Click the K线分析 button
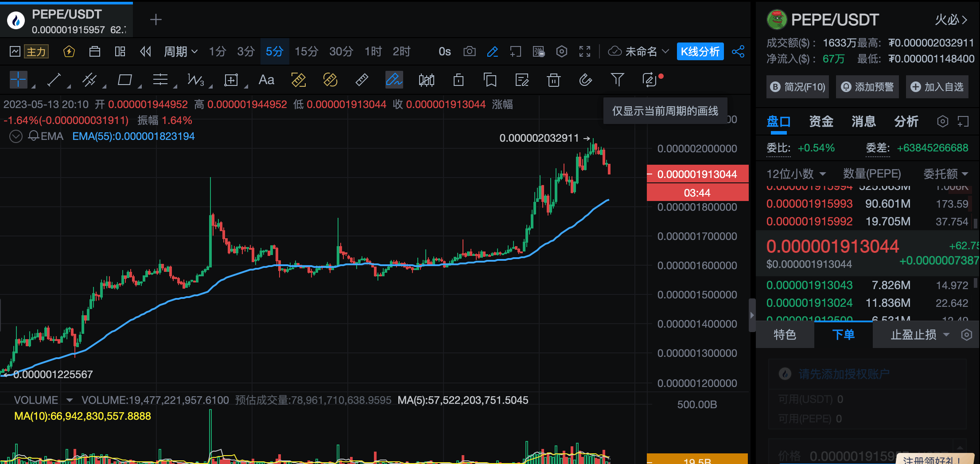Image resolution: width=980 pixels, height=464 pixels. tap(700, 52)
